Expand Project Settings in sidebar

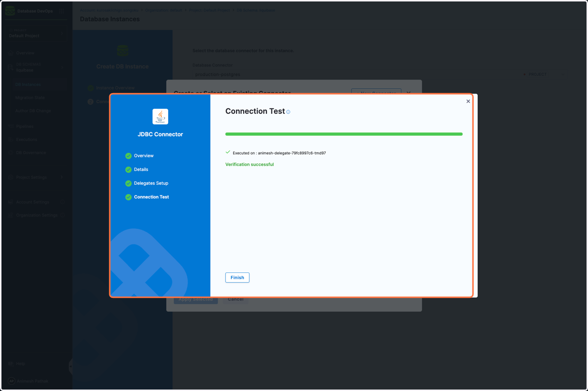[x=31, y=177]
